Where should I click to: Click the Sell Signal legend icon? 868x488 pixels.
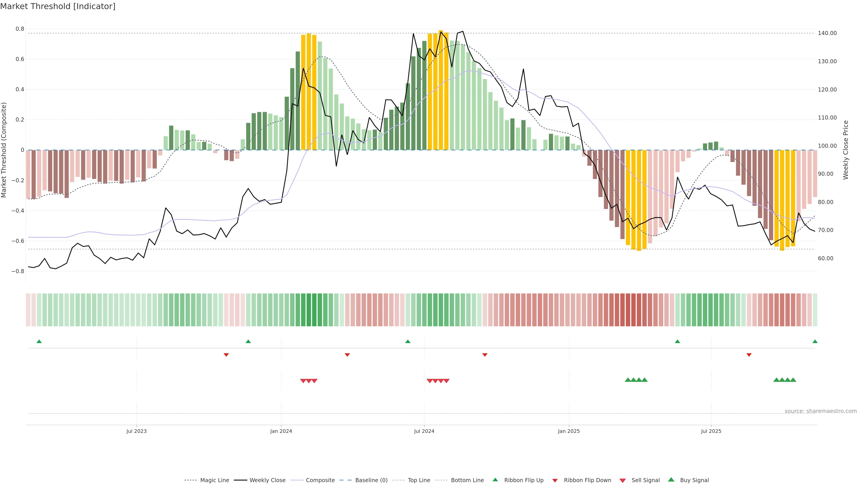click(x=623, y=481)
